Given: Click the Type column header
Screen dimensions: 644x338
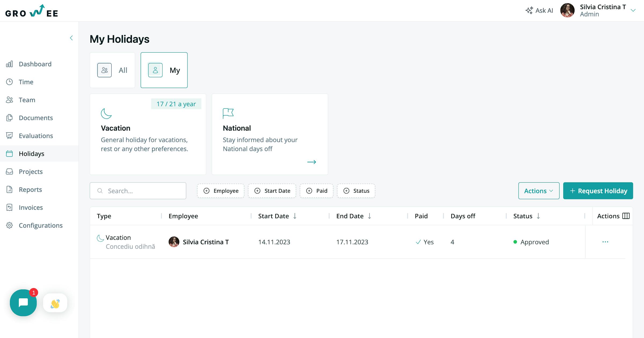Looking at the screenshot, I should coord(104,216).
